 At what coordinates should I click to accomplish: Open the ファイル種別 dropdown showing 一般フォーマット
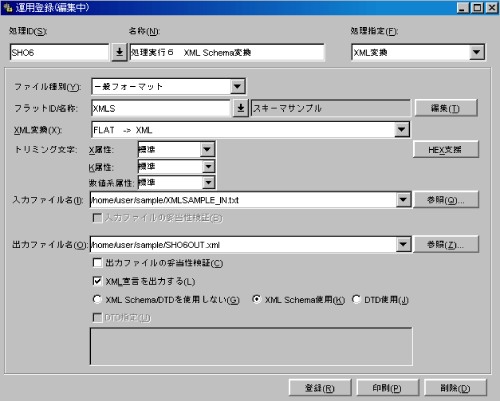[x=237, y=87]
